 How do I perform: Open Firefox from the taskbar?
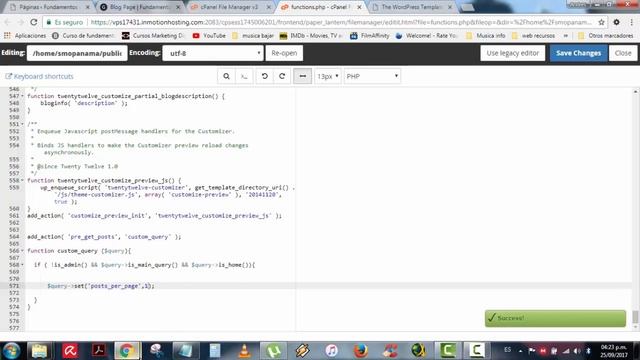click(x=360, y=351)
